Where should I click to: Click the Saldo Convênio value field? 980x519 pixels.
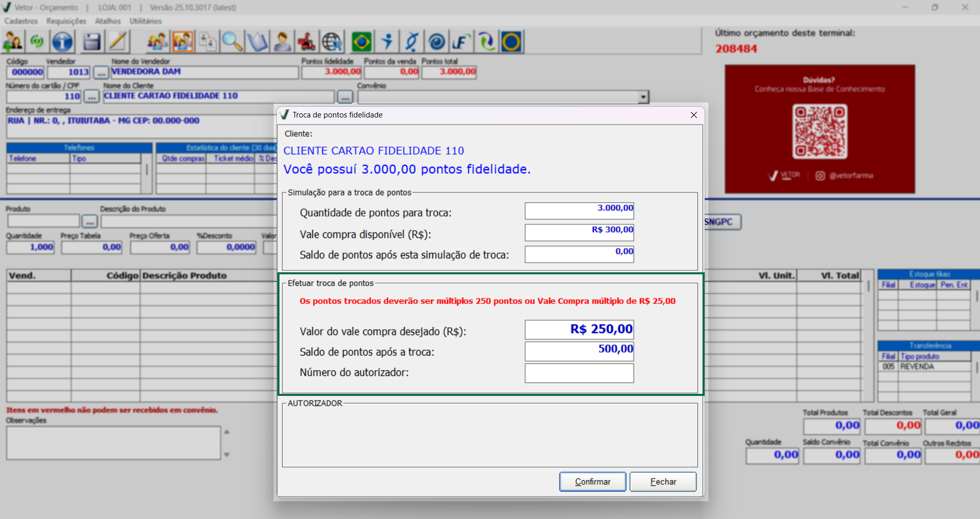(832, 455)
